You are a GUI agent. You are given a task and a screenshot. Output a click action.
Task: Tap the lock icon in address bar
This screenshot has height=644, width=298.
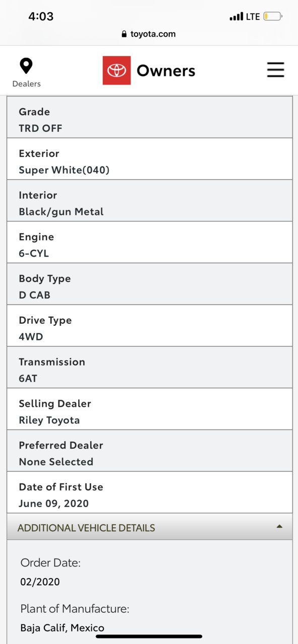pyautogui.click(x=124, y=34)
